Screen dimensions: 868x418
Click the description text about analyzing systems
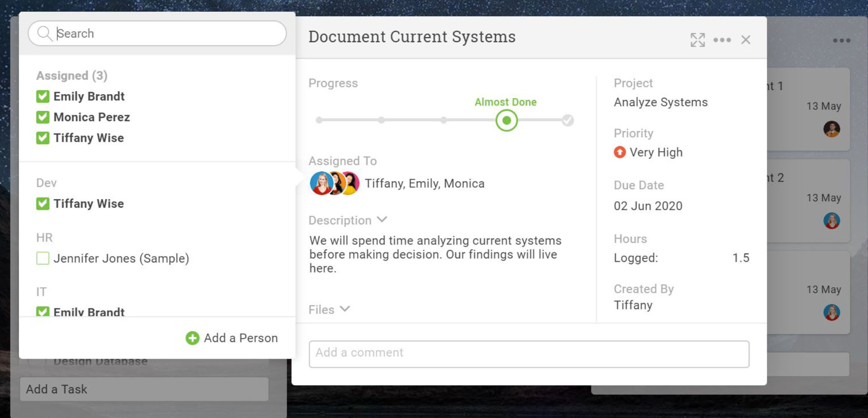pyautogui.click(x=435, y=254)
